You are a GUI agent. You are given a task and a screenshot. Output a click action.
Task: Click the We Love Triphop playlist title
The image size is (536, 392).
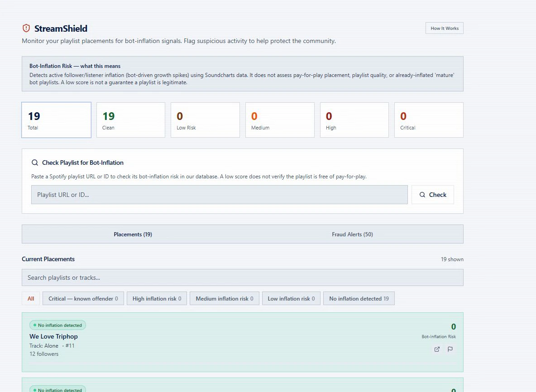pos(54,337)
